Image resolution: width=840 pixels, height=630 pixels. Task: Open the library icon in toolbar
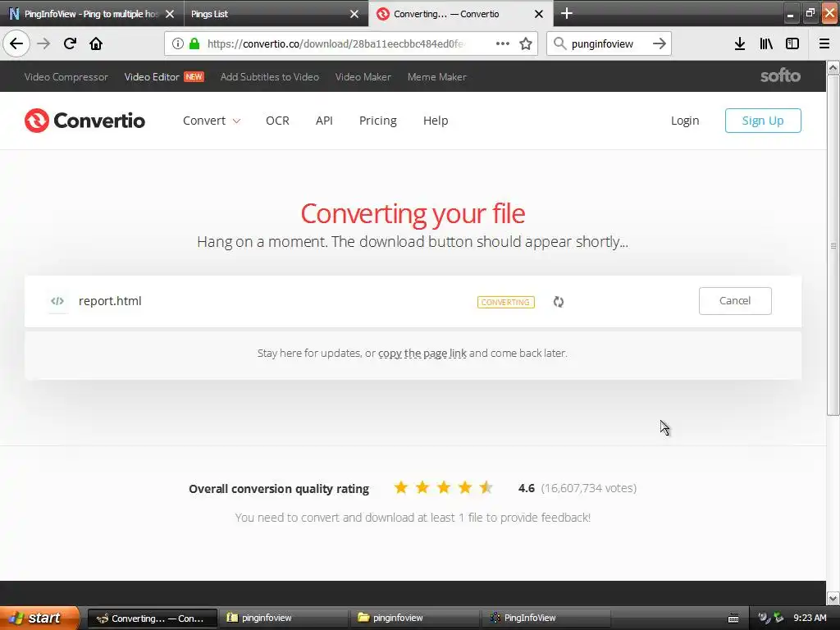click(766, 43)
